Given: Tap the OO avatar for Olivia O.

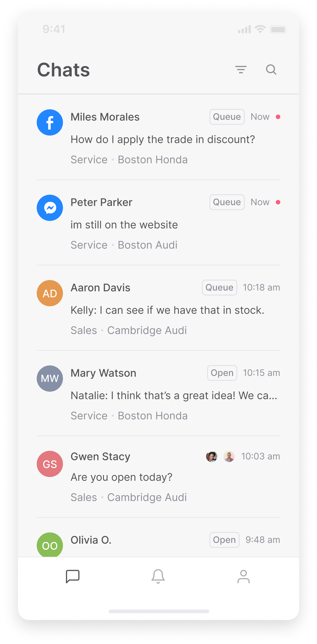Looking at the screenshot, I should [50, 545].
